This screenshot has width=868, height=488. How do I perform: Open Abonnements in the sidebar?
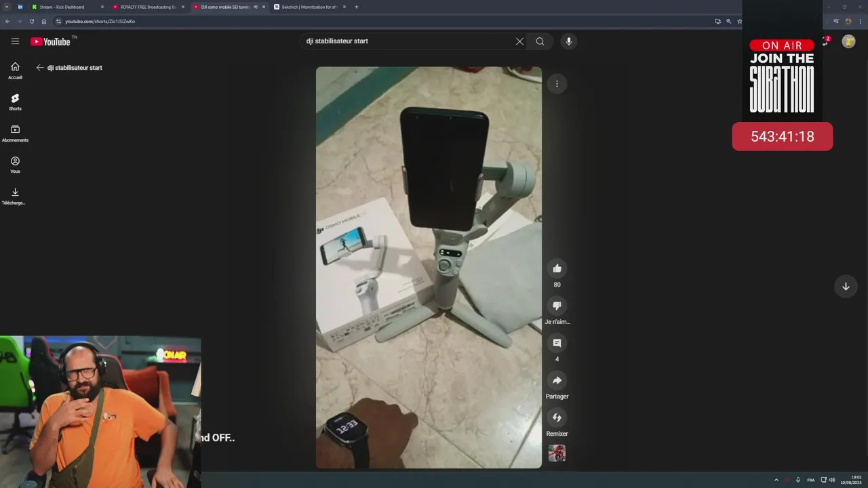pyautogui.click(x=15, y=134)
